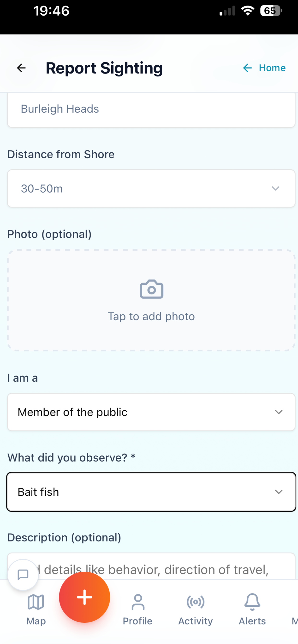Screen dimensions: 298x644
Task: Open the 'I am a' dropdown
Action: click(x=151, y=412)
